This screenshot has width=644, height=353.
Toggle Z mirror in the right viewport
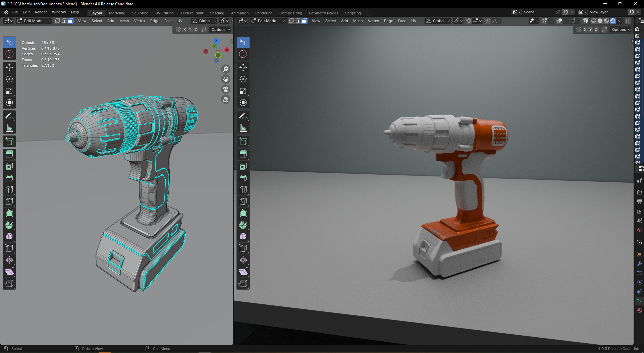coord(596,30)
